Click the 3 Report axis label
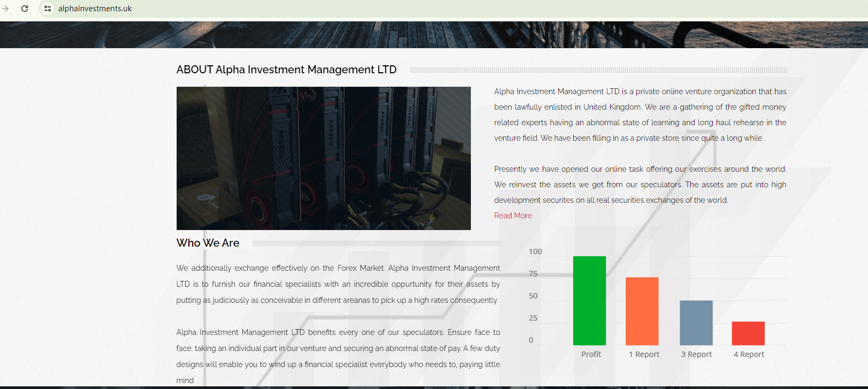 click(x=696, y=354)
